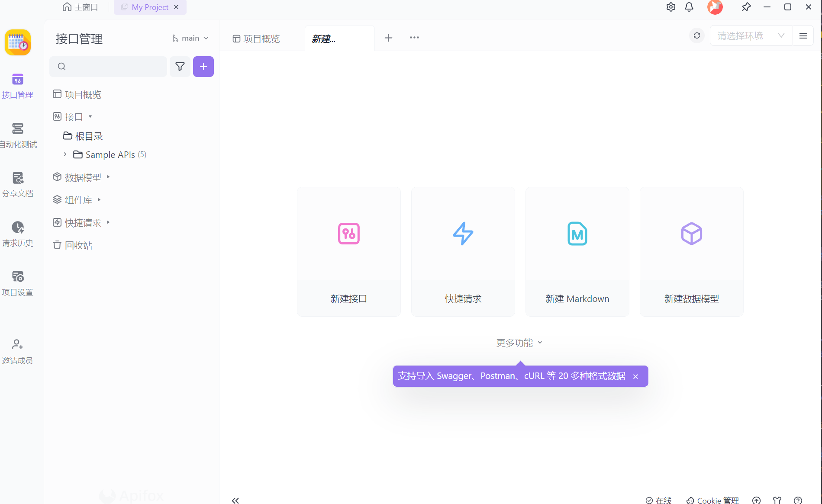Image resolution: width=822 pixels, height=504 pixels.
Task: Dismiss the Swagger import tooltip
Action: click(x=635, y=377)
